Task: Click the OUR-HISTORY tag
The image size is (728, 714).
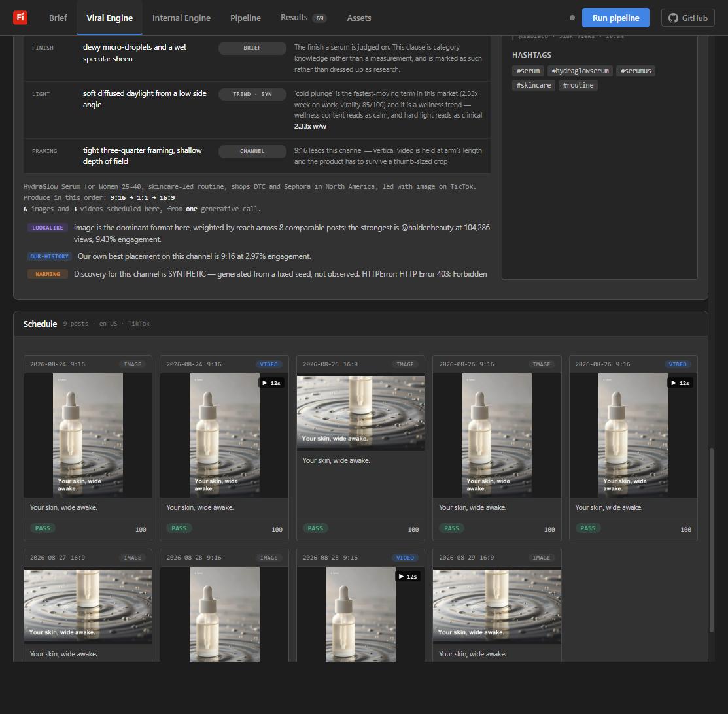Action: pyautogui.click(x=49, y=257)
